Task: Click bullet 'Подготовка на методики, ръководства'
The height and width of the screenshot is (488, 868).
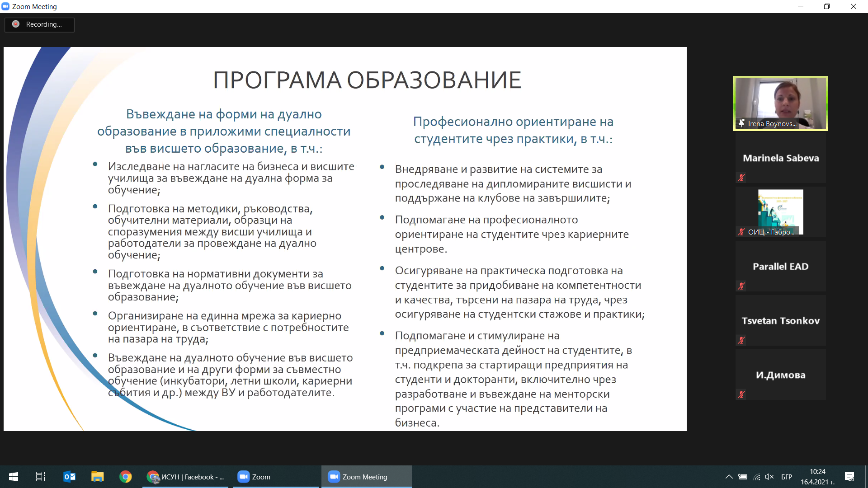Action: (212, 232)
